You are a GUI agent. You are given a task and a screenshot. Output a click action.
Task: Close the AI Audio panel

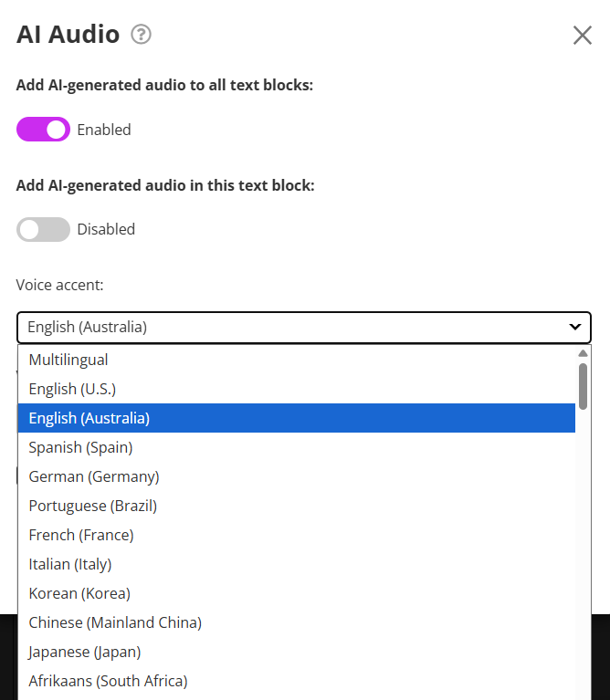click(582, 36)
